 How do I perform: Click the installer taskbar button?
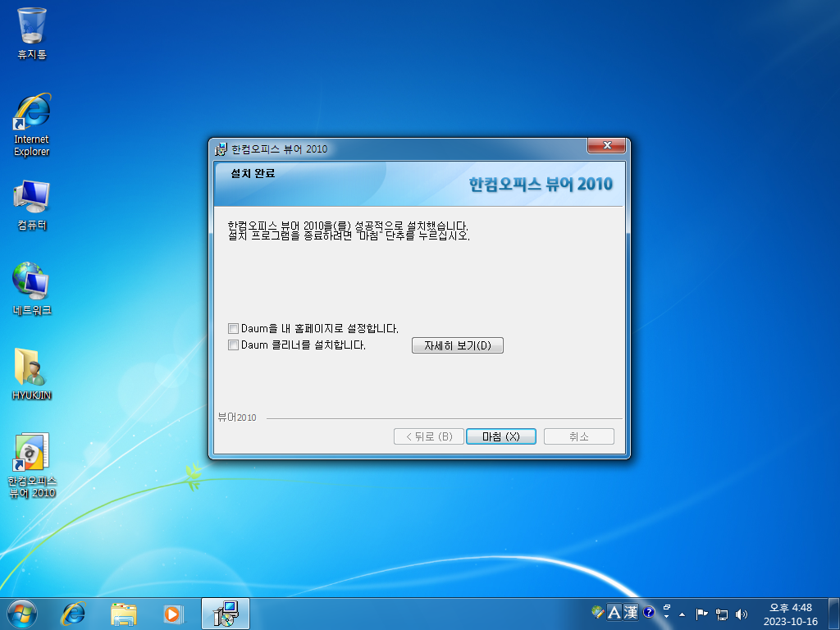tap(226, 614)
